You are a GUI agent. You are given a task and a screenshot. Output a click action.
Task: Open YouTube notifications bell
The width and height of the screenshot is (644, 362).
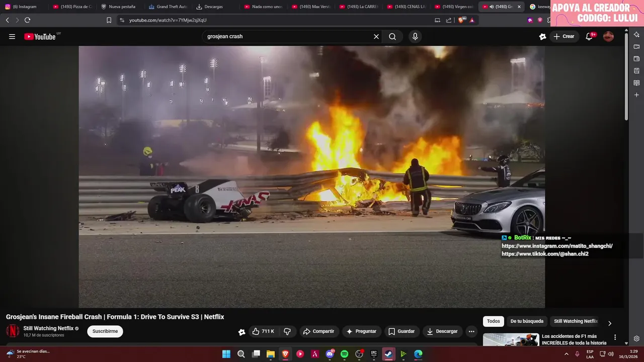coord(589,36)
